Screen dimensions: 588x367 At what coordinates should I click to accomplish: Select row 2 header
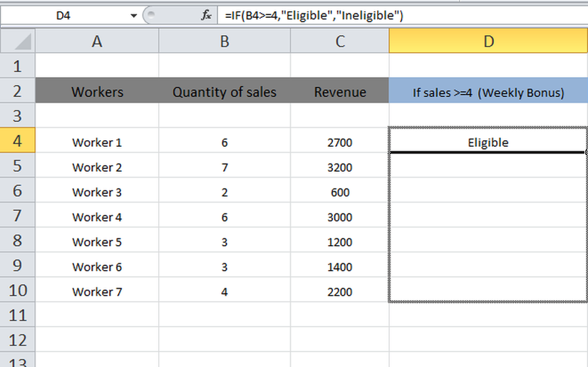pos(17,91)
